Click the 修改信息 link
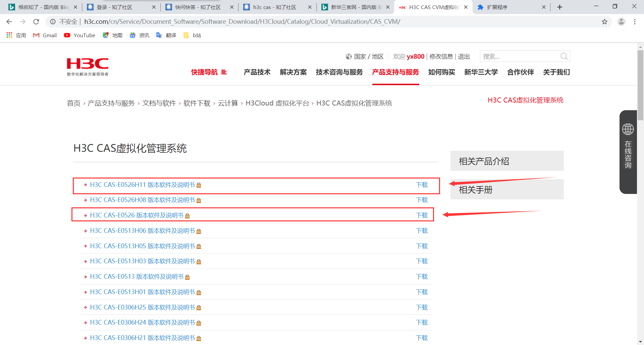The image size is (644, 345). (441, 57)
